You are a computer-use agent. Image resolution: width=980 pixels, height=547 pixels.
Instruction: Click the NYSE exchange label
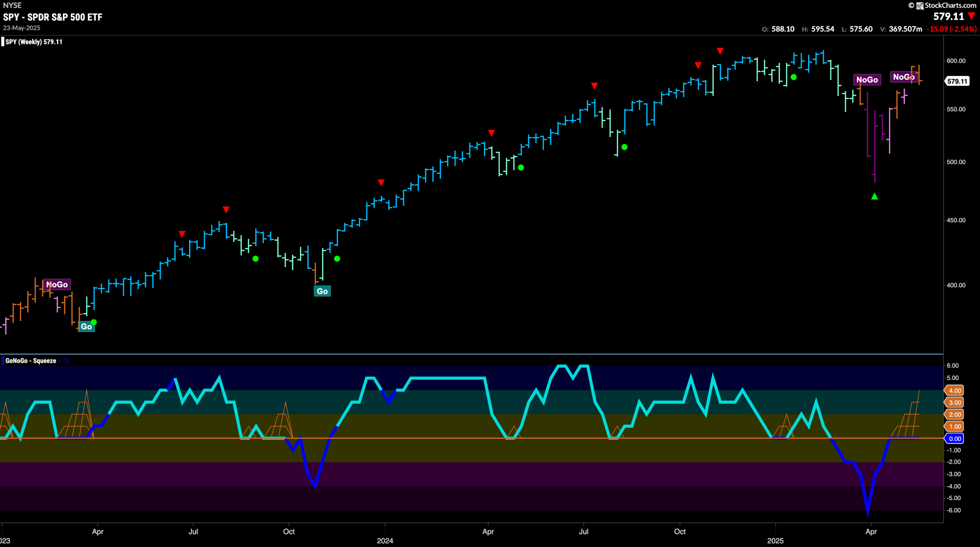12,5
